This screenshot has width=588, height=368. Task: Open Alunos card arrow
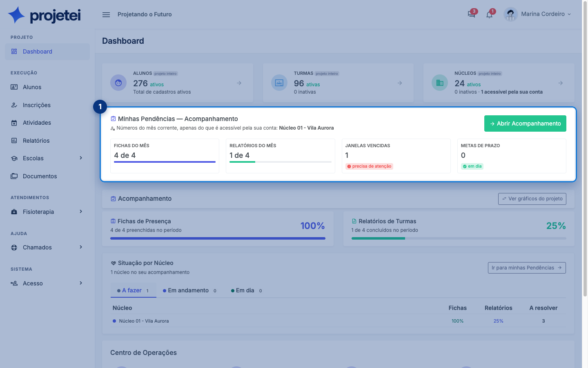[x=239, y=83]
